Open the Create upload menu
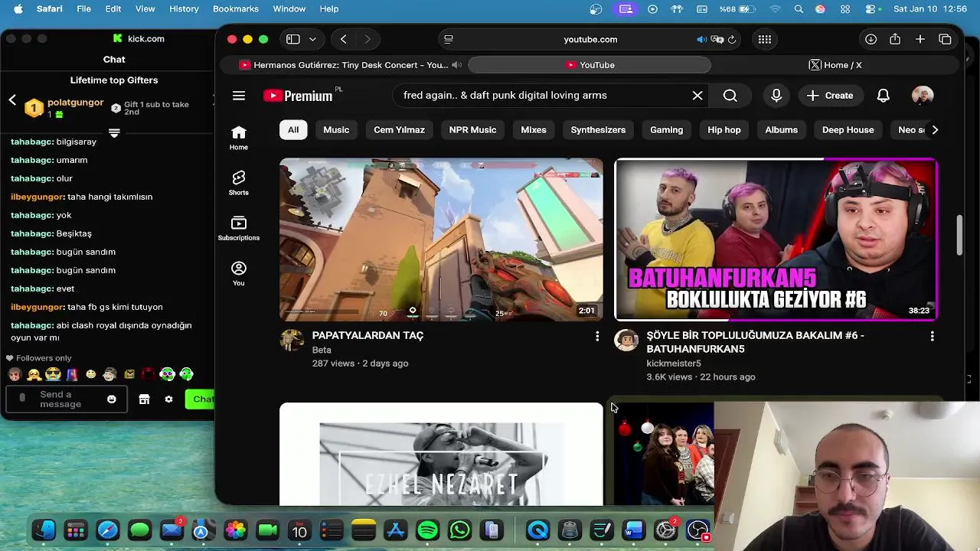The width and height of the screenshot is (980, 551). (830, 96)
